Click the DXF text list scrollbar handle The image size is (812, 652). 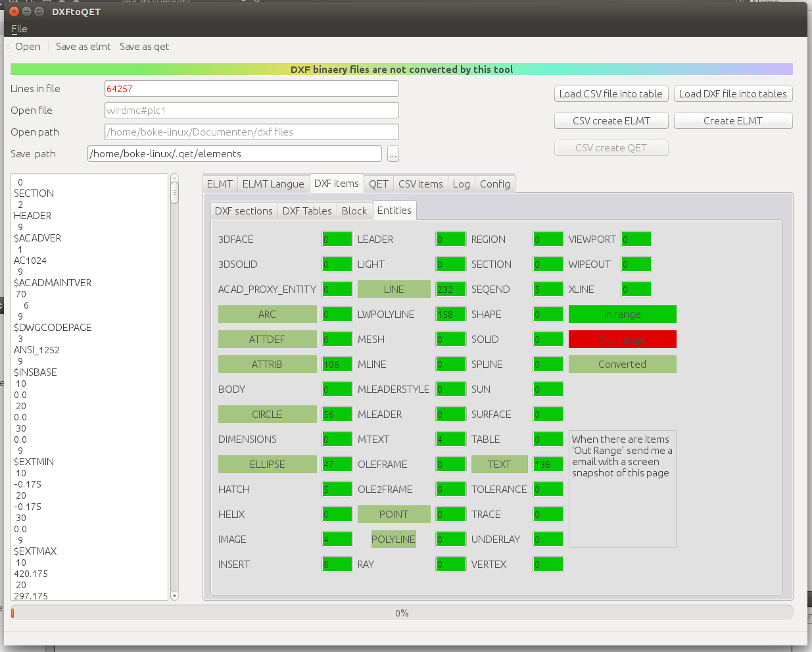coord(174,193)
